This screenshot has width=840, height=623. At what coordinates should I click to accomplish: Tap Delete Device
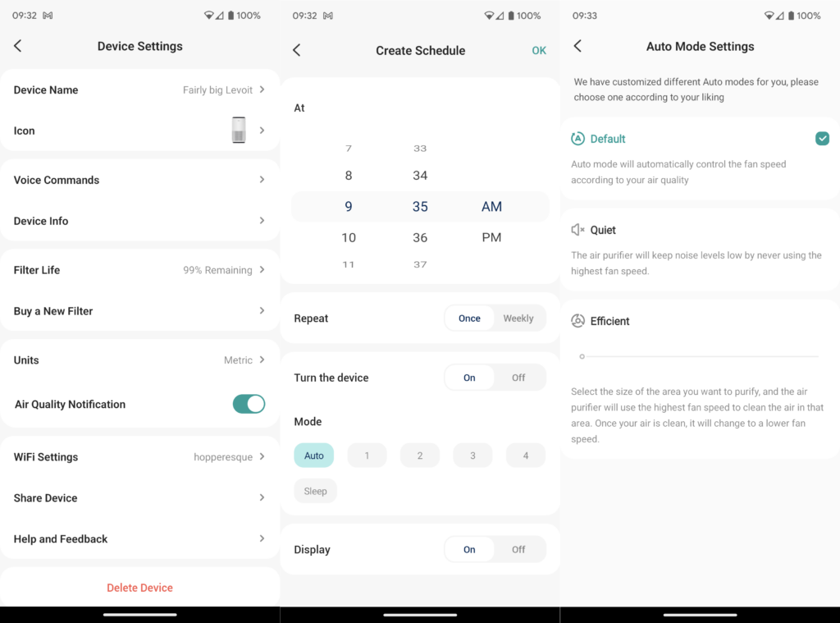139,588
